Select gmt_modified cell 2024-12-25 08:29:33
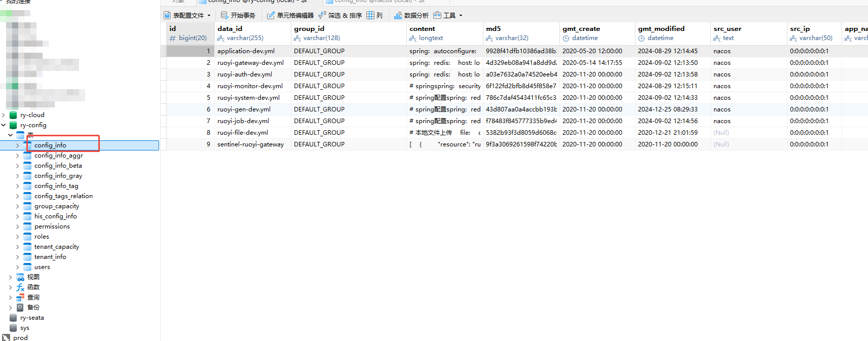 [x=672, y=109]
